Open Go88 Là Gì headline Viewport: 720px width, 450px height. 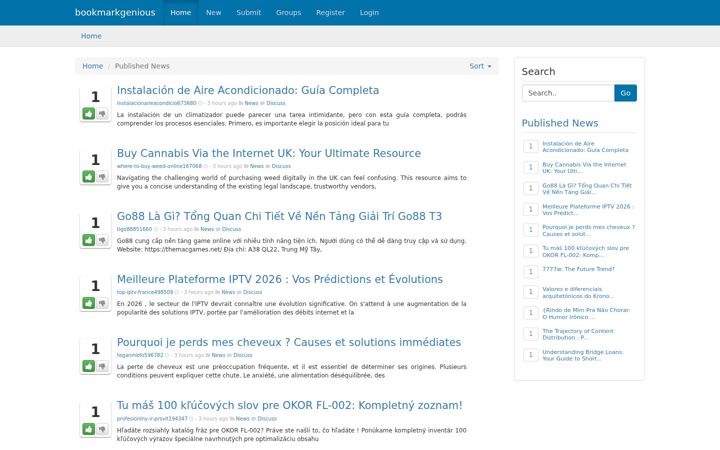pyautogui.click(x=279, y=216)
